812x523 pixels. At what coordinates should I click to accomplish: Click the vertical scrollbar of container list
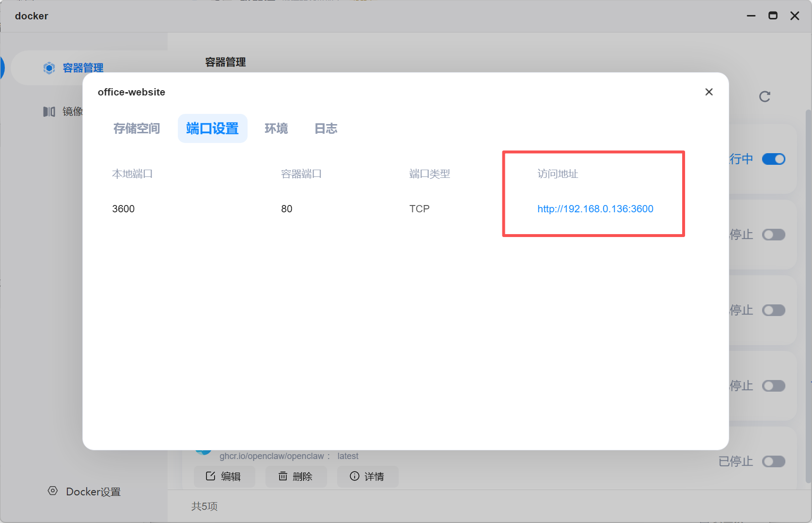pyautogui.click(x=808, y=296)
